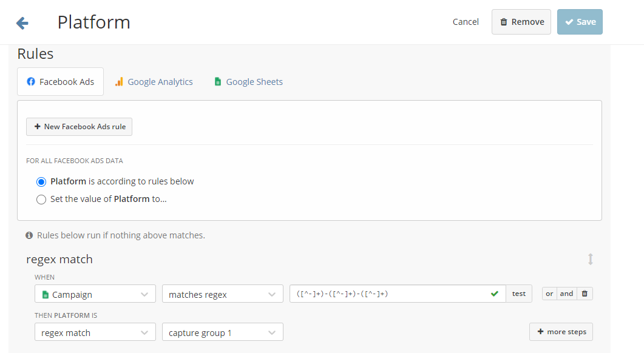644x353 pixels.
Task: Create a new Facebook Ads rule
Action: pyautogui.click(x=79, y=127)
